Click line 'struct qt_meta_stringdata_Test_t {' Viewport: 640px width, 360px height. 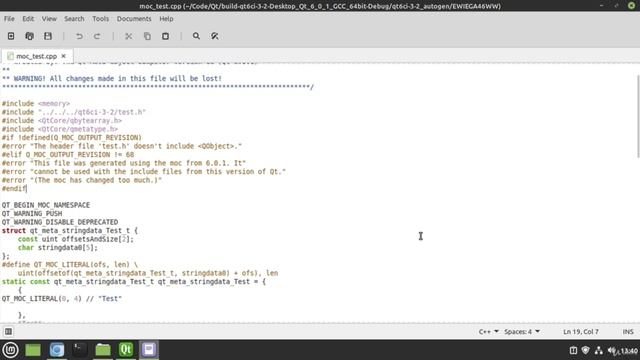[x=70, y=231]
